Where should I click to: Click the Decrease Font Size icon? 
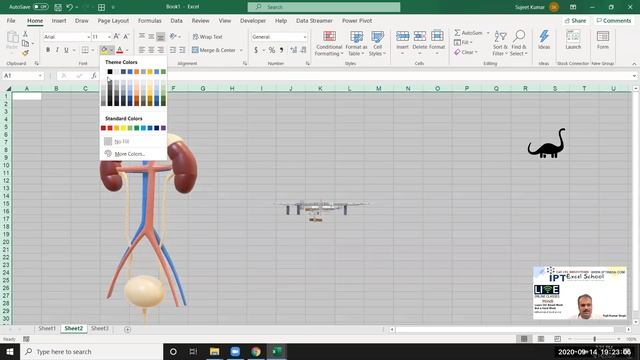(x=126, y=37)
